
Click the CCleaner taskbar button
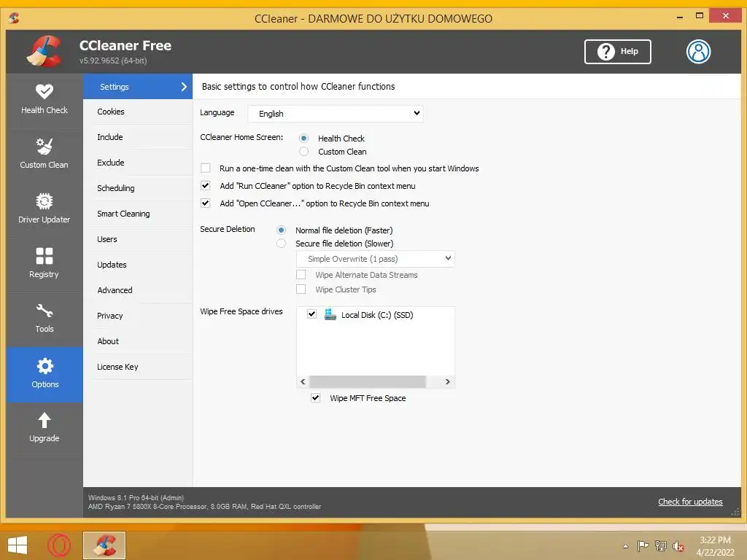(104, 545)
